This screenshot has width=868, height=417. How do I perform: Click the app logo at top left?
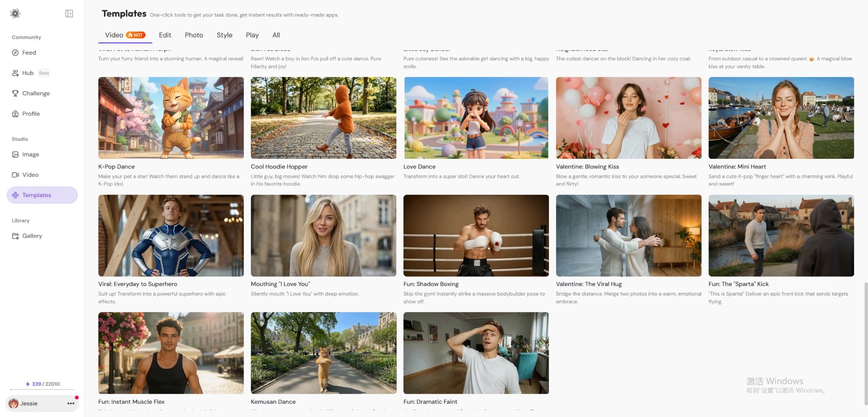(15, 13)
